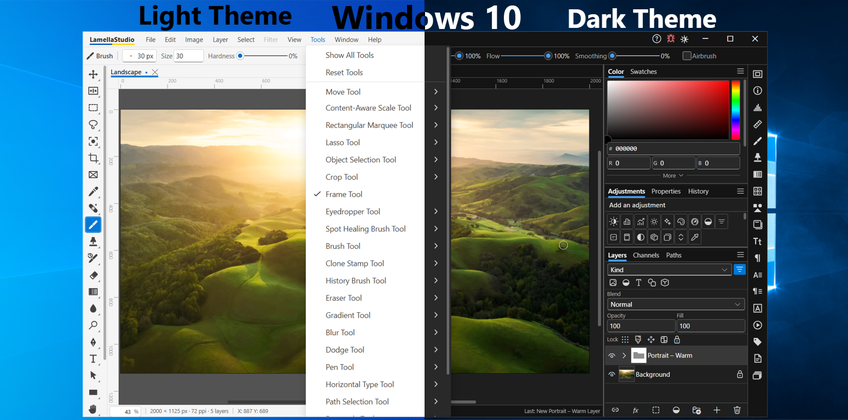Select the Blur droplet icon in the toolbar
This screenshot has height=420, width=848.
93,308
